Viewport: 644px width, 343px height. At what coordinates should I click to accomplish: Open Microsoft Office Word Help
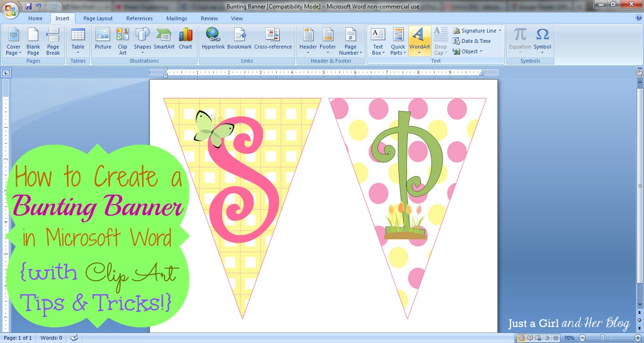click(x=639, y=17)
